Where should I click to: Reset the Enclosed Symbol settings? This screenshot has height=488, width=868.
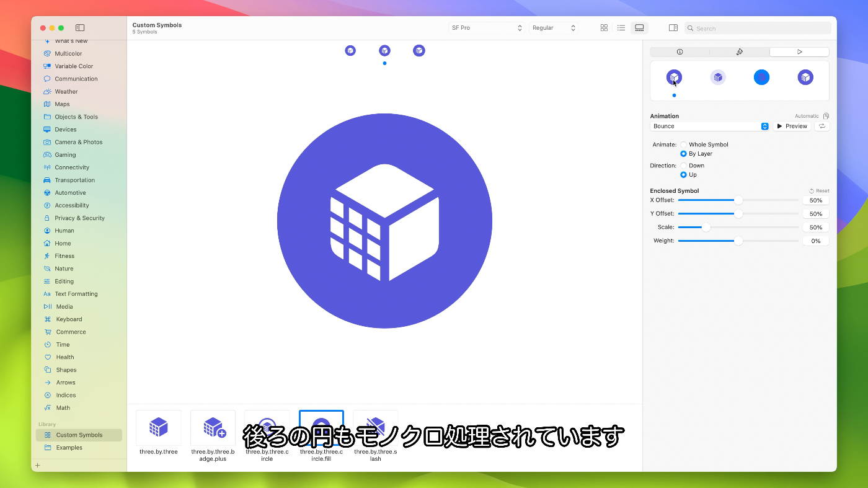click(819, 191)
